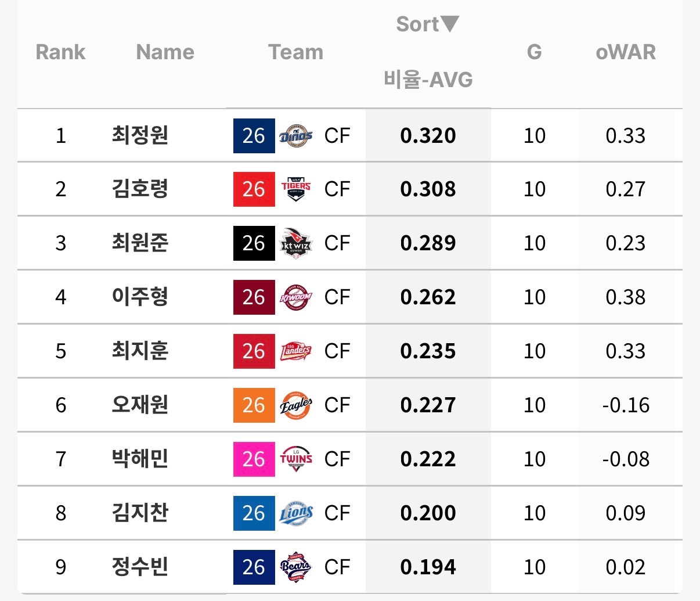Click the Doosan Bears team logo
Screen dimensions: 700x601
point(295,567)
